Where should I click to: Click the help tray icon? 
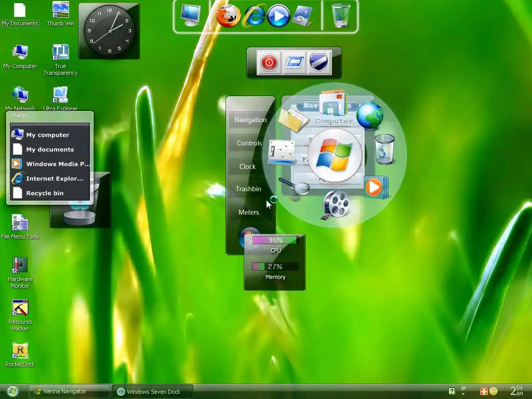pyautogui.click(x=451, y=391)
